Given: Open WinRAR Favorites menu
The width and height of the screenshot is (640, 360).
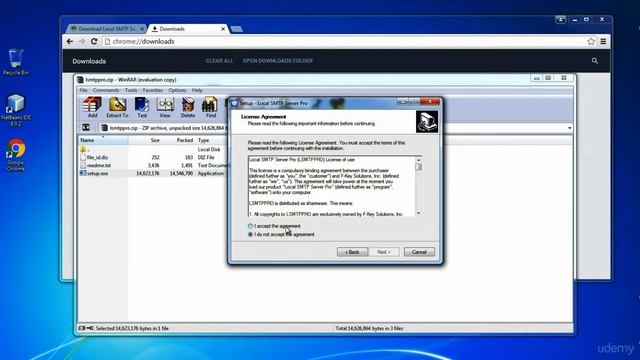Looking at the screenshot, I should point(153,90).
